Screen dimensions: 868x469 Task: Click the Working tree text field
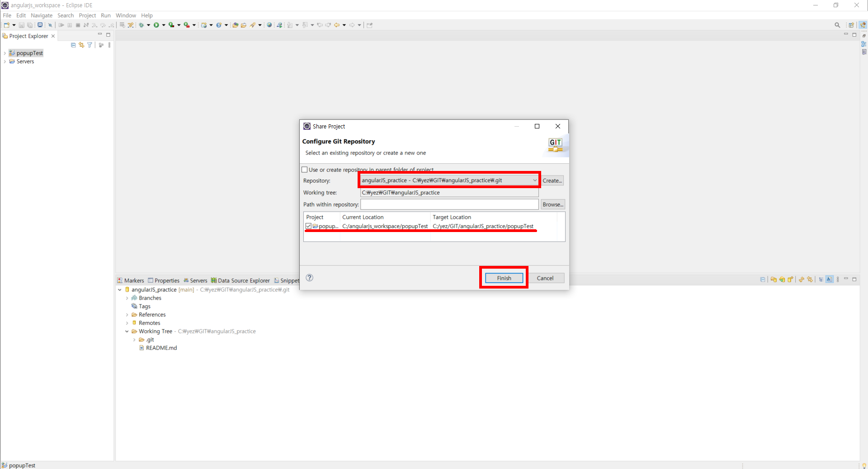(449, 193)
